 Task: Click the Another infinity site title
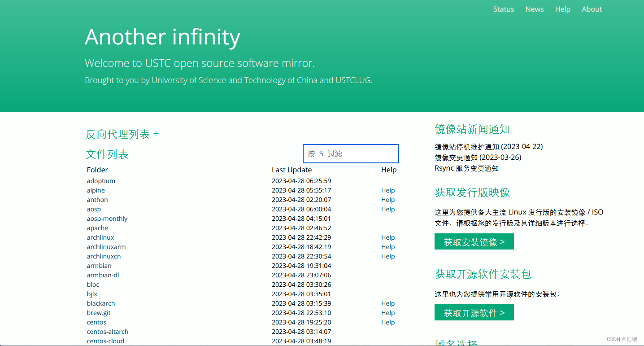[x=162, y=37]
